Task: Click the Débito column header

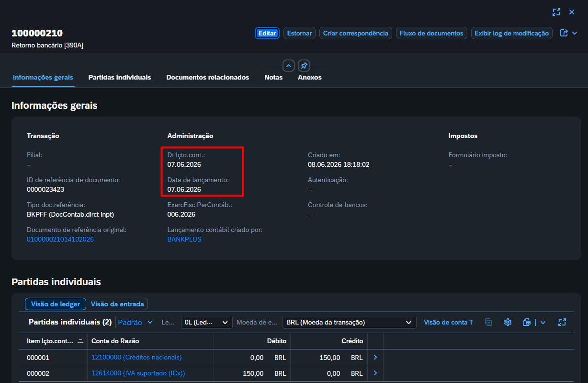Action: click(252, 341)
